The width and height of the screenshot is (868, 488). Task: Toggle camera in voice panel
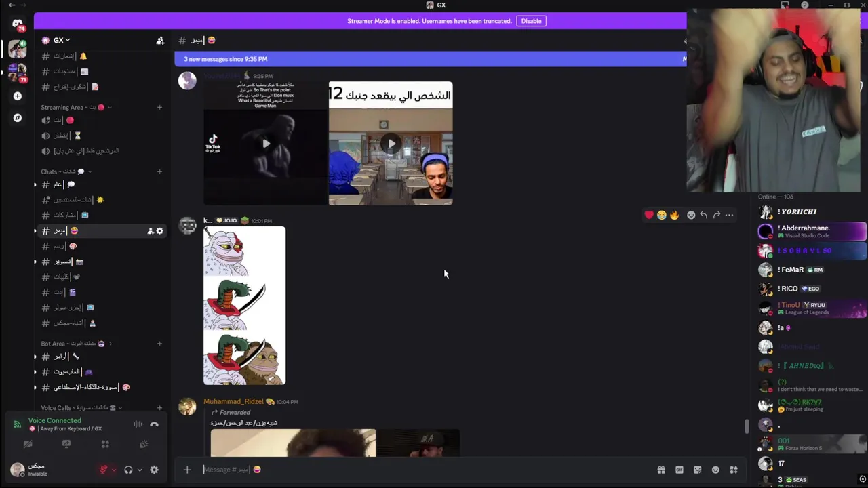pos(28,444)
